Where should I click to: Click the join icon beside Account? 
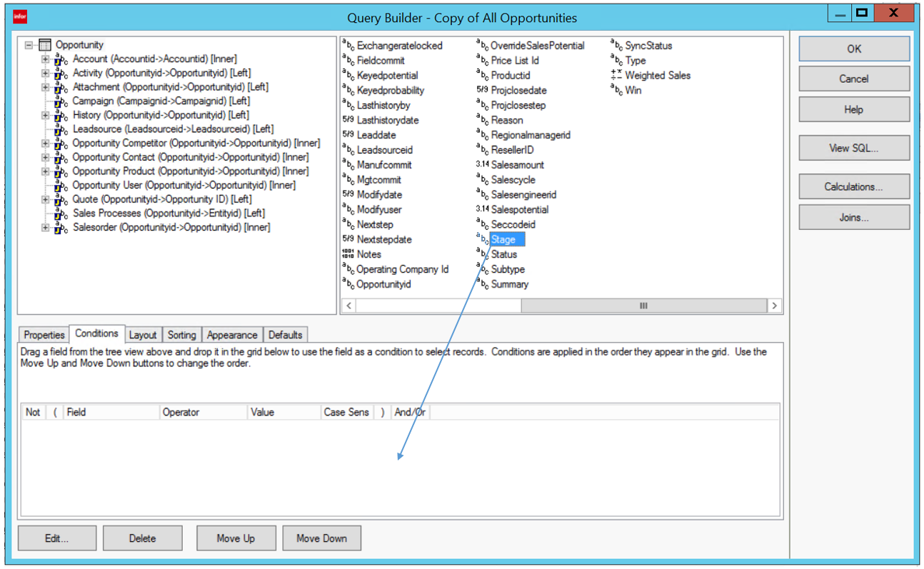click(x=61, y=59)
